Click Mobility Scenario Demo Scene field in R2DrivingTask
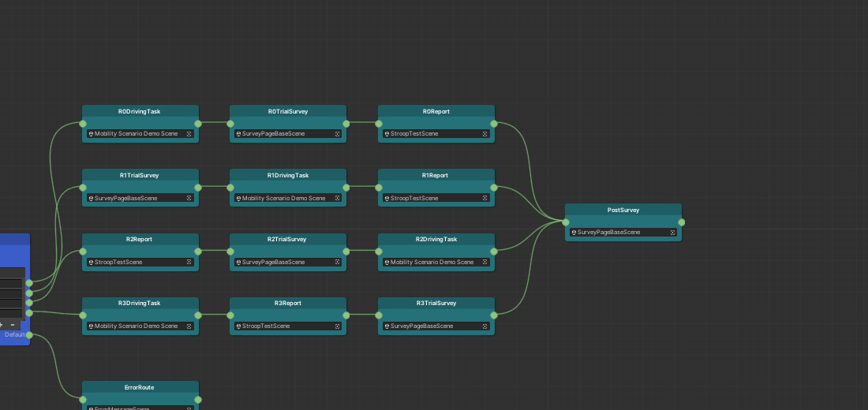 (x=436, y=263)
